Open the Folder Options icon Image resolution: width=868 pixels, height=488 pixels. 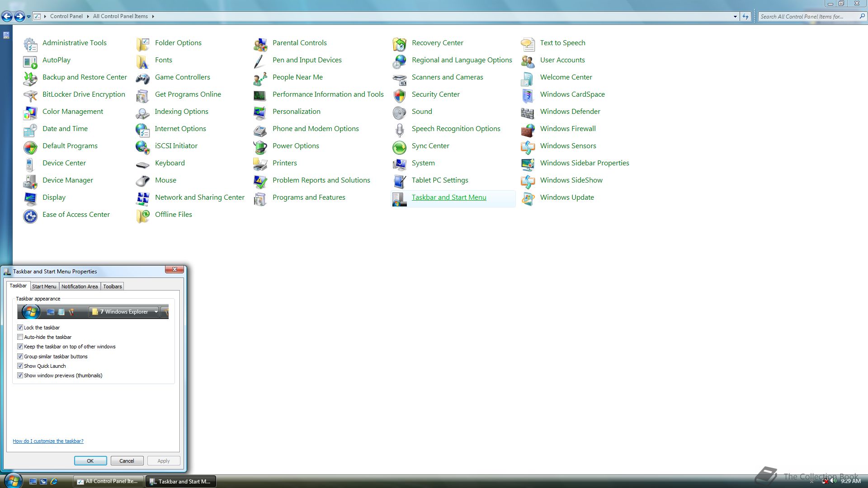click(x=143, y=44)
